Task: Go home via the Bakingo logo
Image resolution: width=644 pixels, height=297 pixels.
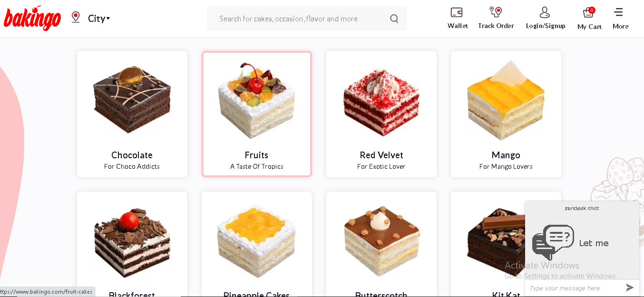Action: click(32, 18)
